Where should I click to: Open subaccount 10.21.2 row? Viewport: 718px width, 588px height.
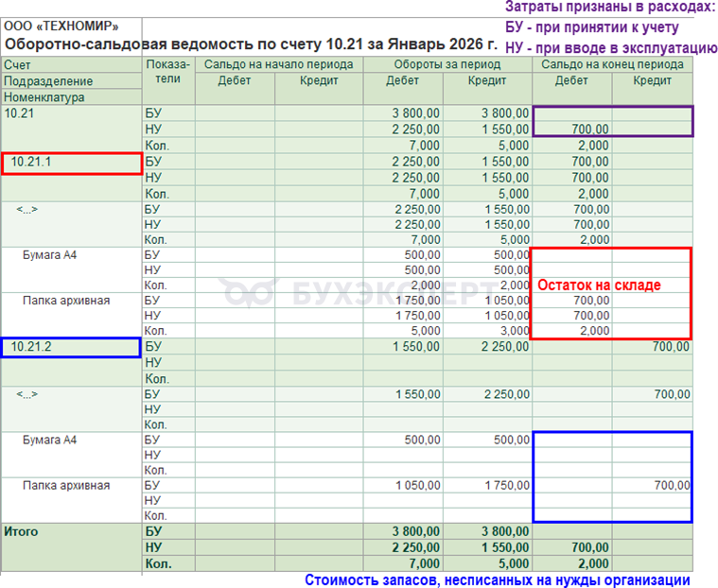tap(31, 346)
